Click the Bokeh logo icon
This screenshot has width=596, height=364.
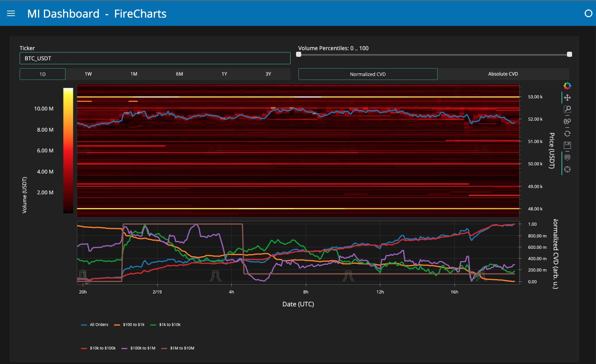tap(567, 85)
